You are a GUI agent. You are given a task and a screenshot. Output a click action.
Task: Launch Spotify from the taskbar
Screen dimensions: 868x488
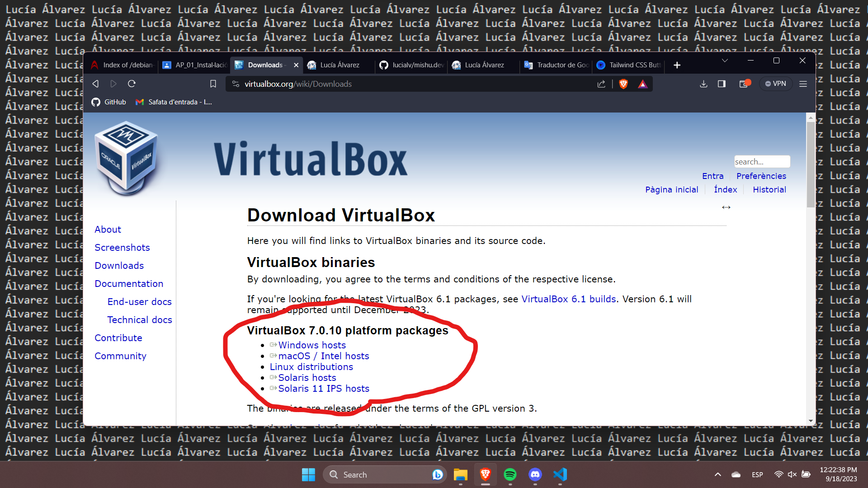[x=510, y=475]
